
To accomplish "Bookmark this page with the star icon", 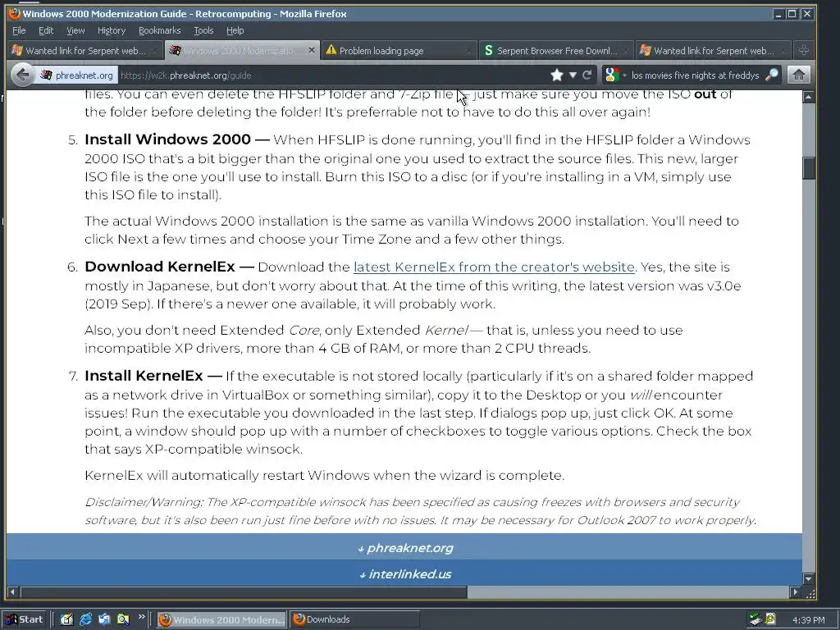I will tap(557, 75).
